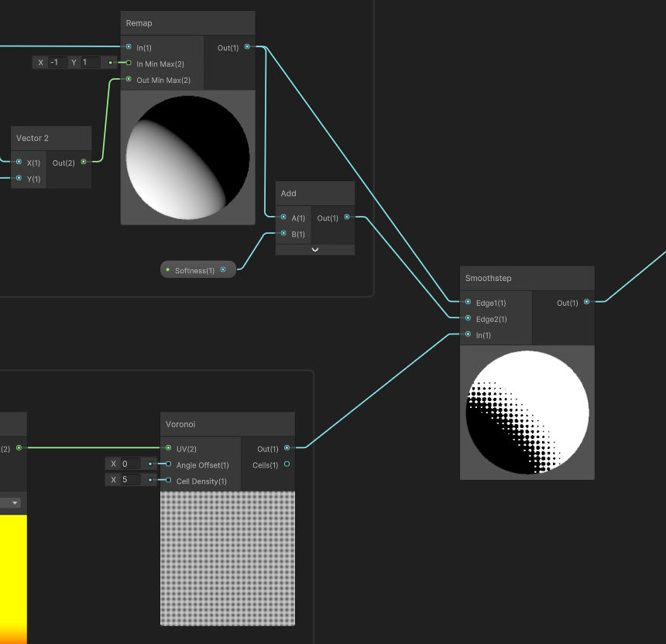Open the dropdown in the bottom-left panel
This screenshot has height=644, width=666.
(x=14, y=502)
